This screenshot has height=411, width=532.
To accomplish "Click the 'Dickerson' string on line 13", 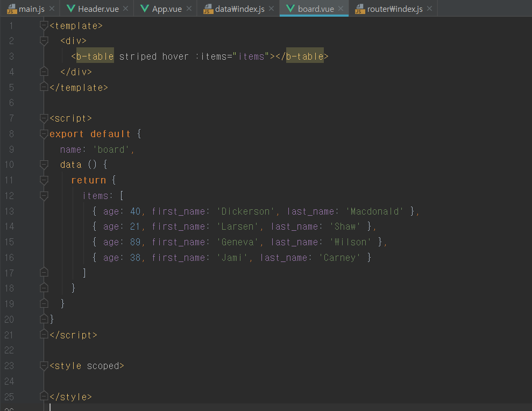I will click(x=246, y=211).
